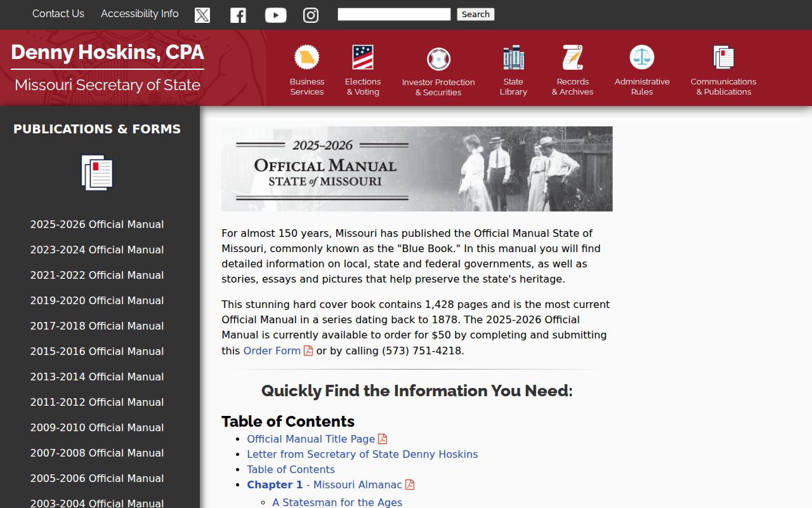Click the Search button
This screenshot has width=812, height=508.
click(476, 14)
